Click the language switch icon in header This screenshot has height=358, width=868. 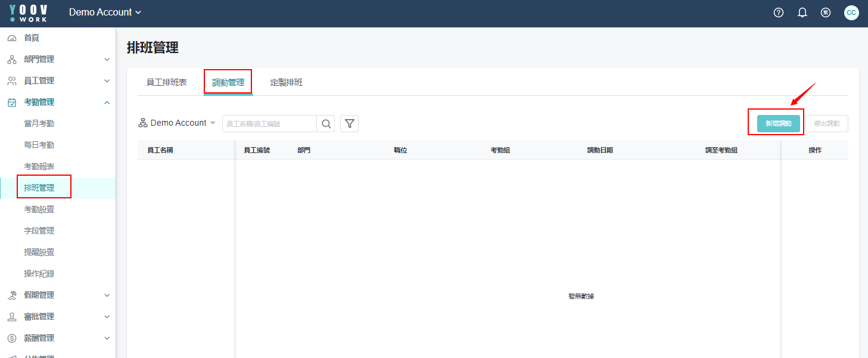826,13
